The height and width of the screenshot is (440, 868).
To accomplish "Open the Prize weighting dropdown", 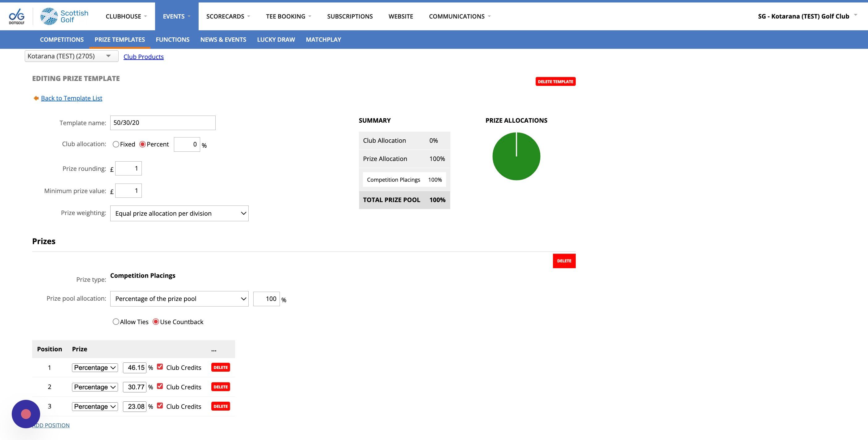I will click(179, 214).
